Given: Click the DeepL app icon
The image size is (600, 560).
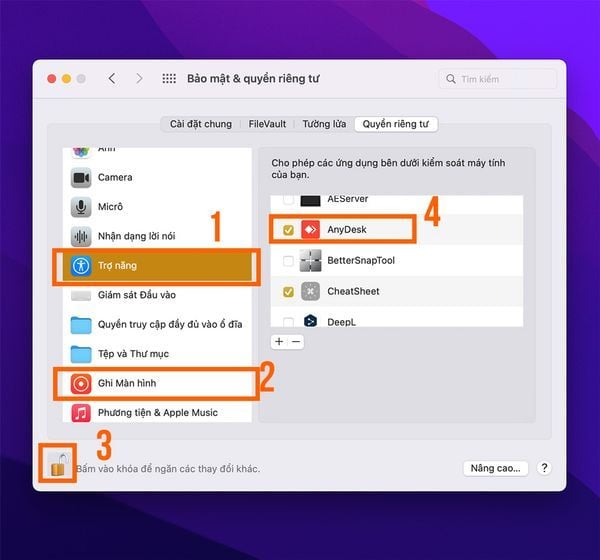Looking at the screenshot, I should point(310,320).
